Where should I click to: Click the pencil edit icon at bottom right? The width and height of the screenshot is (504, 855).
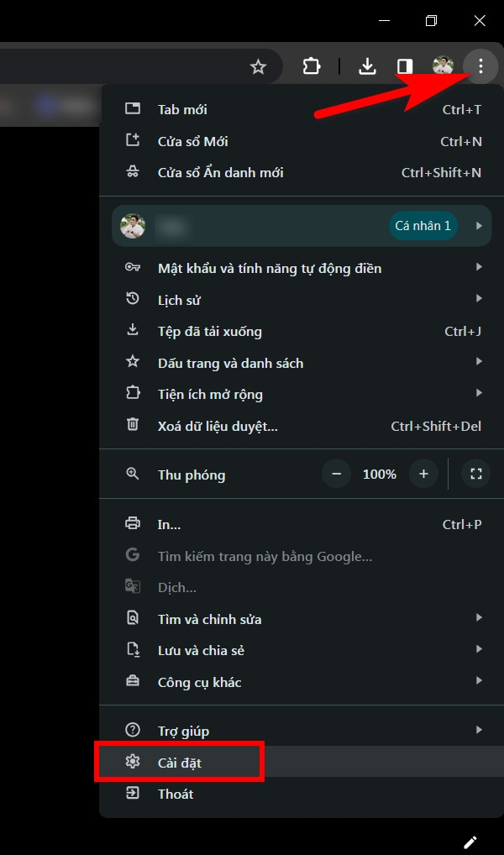click(471, 842)
